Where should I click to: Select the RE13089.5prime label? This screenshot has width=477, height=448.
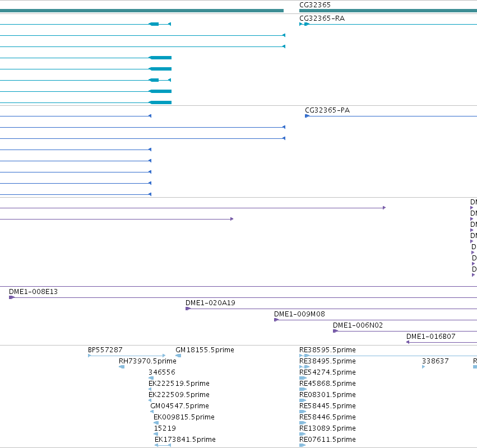coord(327,428)
